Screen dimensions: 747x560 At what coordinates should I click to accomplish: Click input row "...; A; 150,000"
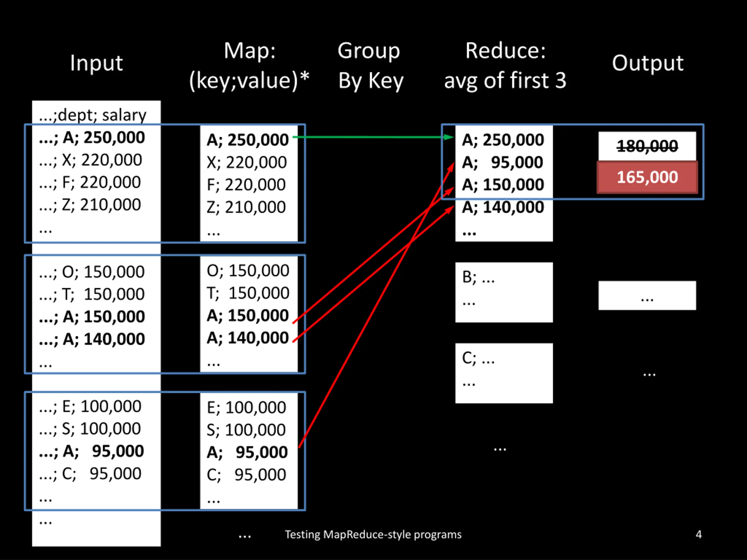coord(92,317)
